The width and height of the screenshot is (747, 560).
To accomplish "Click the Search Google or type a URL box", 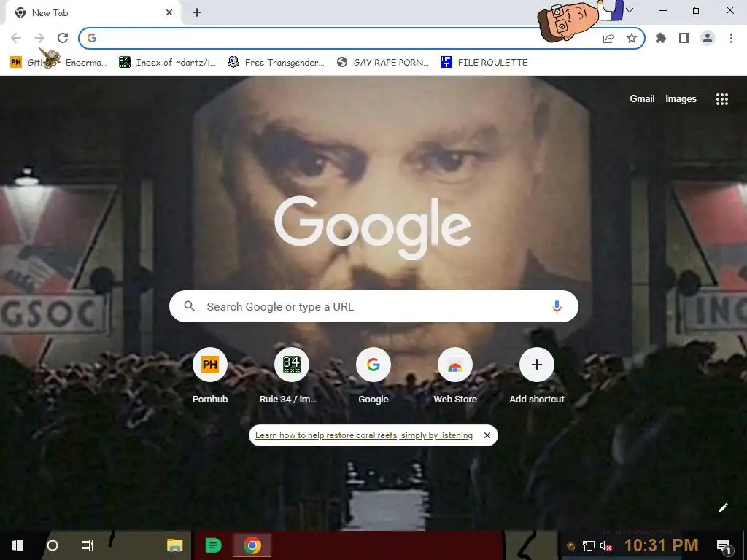I will [373, 306].
